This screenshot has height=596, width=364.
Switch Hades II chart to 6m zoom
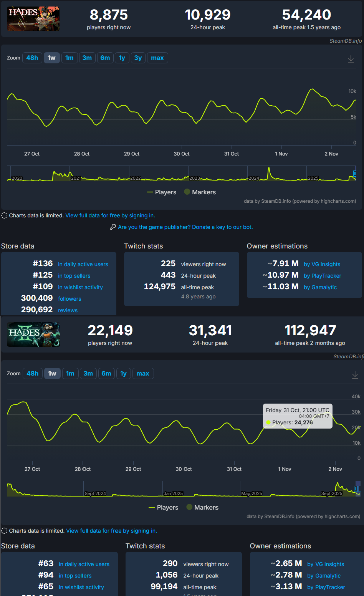point(106,373)
